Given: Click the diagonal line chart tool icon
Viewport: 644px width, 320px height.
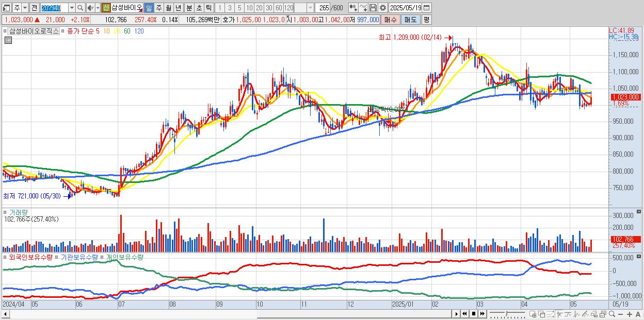Looking at the screenshot, I should 585,314.
